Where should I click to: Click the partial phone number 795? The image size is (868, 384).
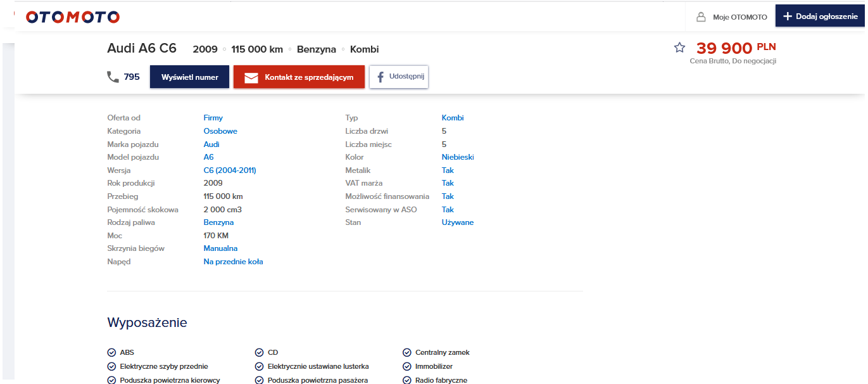click(x=132, y=77)
